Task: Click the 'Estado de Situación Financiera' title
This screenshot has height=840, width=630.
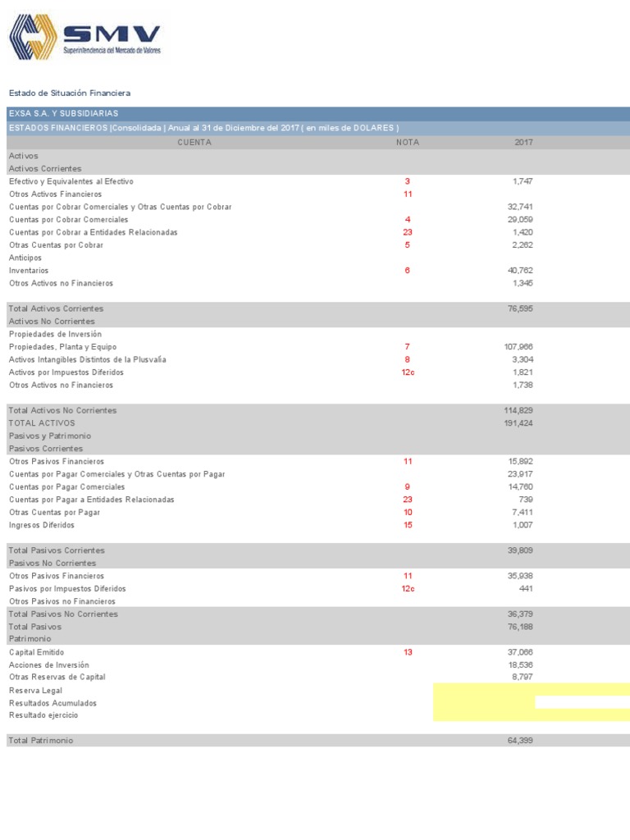Action: (x=70, y=94)
